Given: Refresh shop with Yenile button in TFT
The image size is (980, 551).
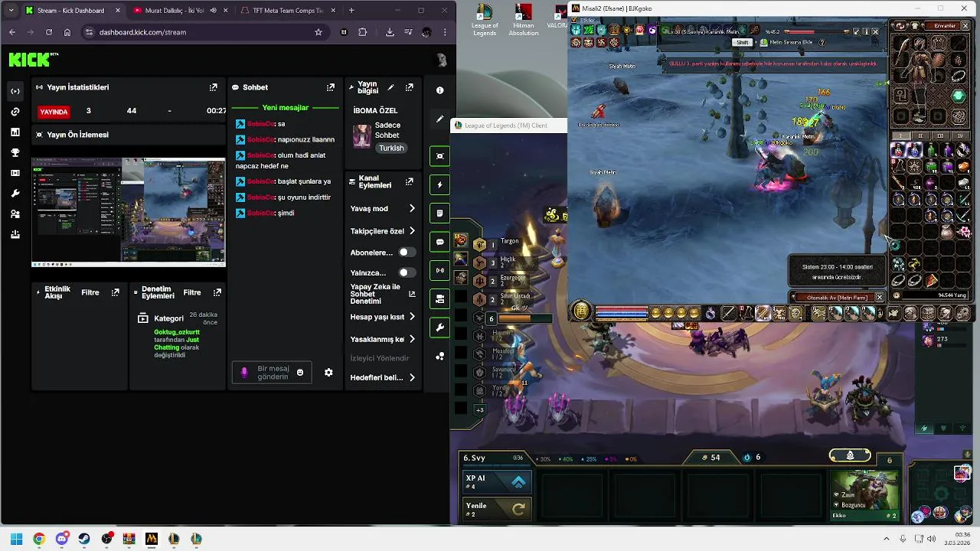Looking at the screenshot, I should (x=497, y=509).
